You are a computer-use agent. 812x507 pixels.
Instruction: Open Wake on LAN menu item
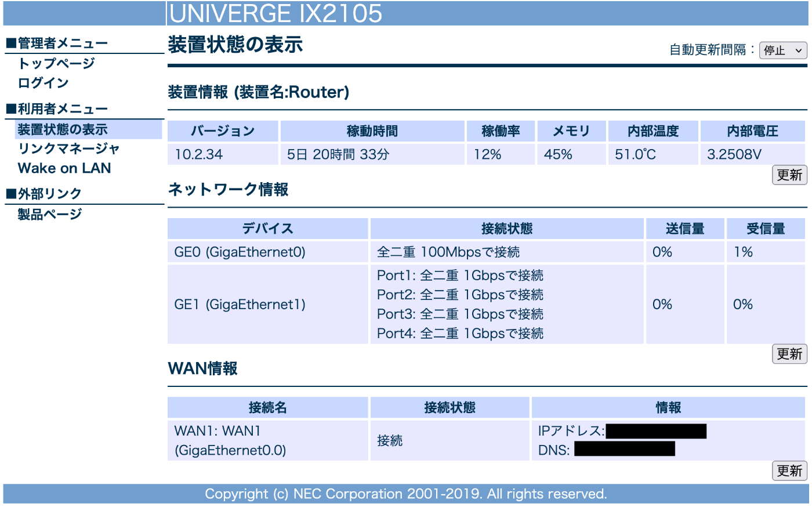point(64,168)
